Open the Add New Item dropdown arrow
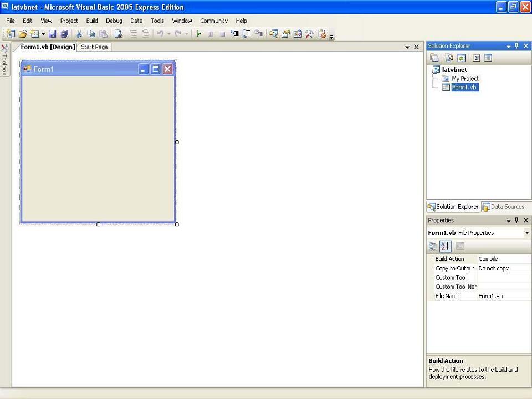 pos(43,34)
